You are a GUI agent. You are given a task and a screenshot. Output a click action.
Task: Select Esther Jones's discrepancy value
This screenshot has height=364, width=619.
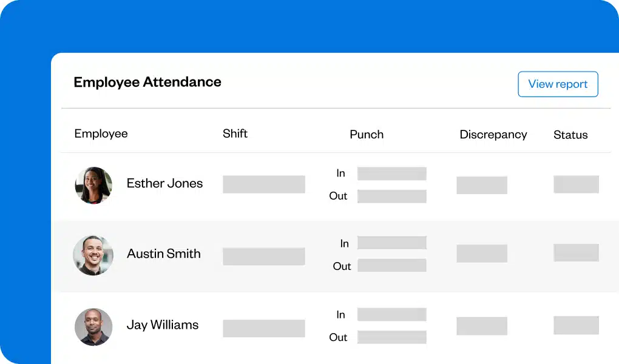coord(482,185)
